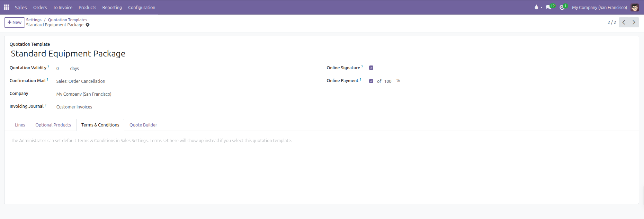Create a new quotation template with New

15,22
